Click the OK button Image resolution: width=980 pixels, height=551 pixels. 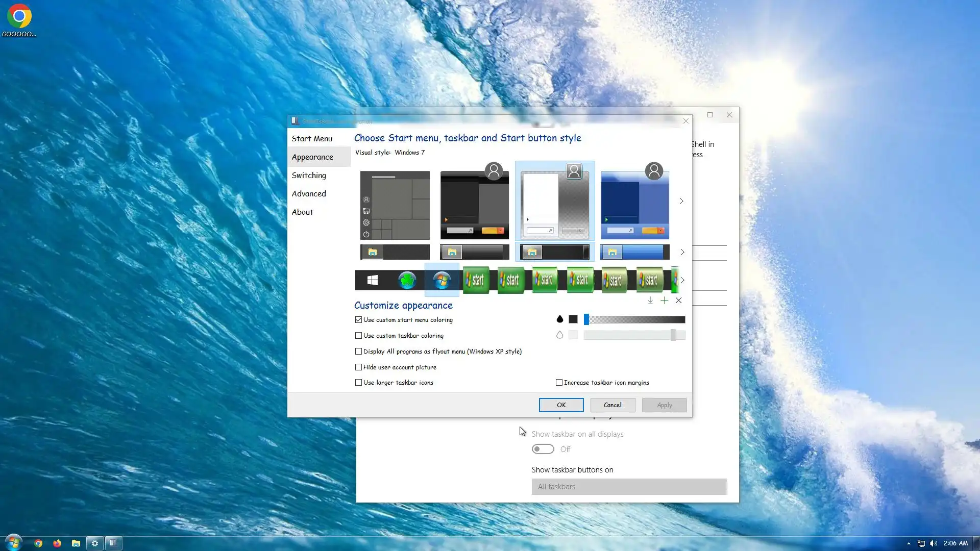(x=561, y=405)
